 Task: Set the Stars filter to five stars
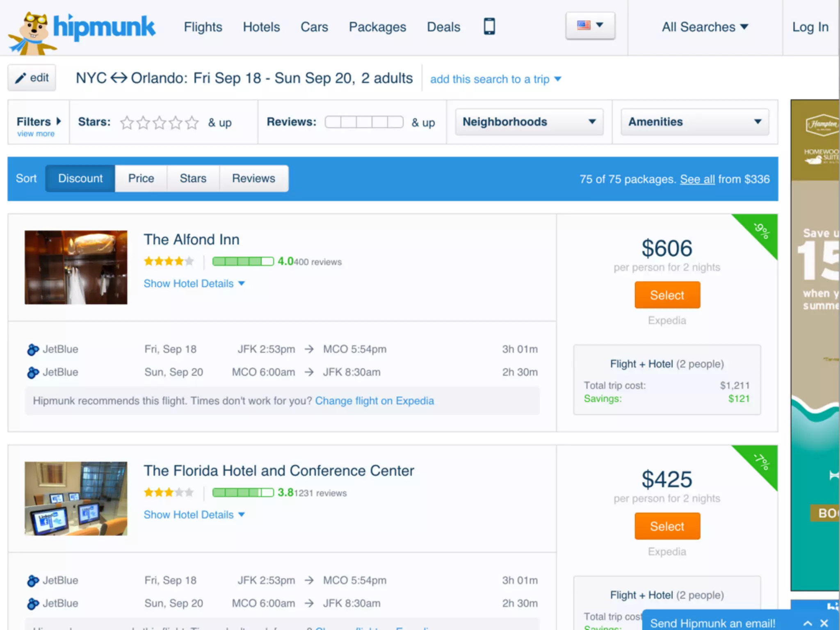(192, 122)
